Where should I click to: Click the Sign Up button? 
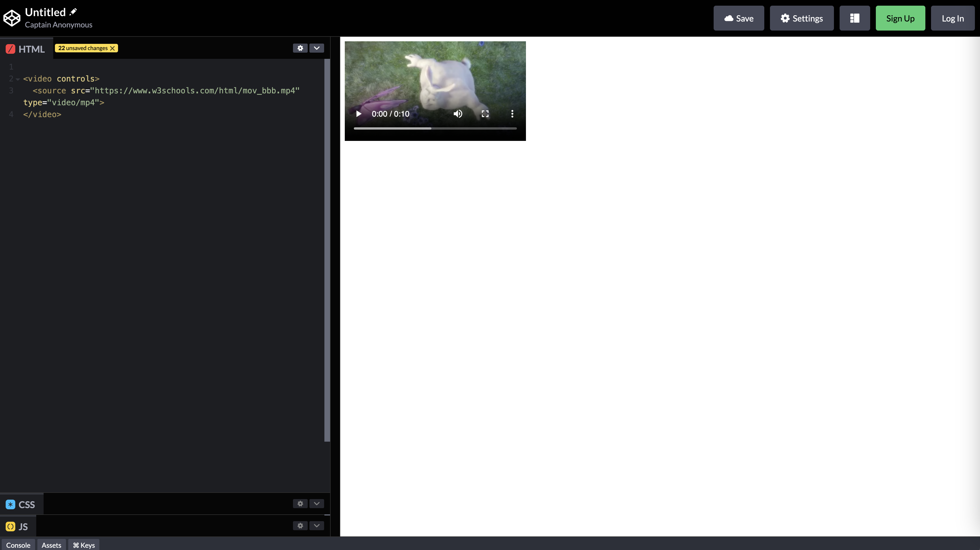coord(900,18)
